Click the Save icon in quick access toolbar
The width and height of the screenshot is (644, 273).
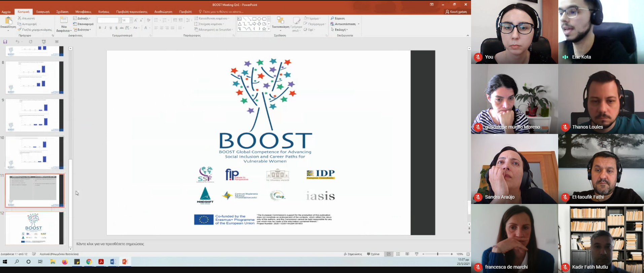(5, 42)
